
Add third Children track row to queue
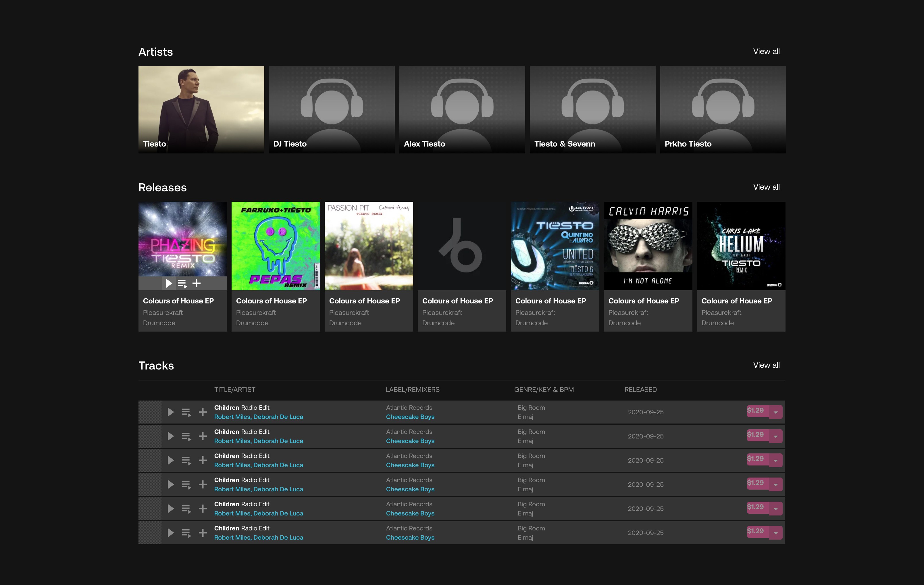[x=186, y=461]
